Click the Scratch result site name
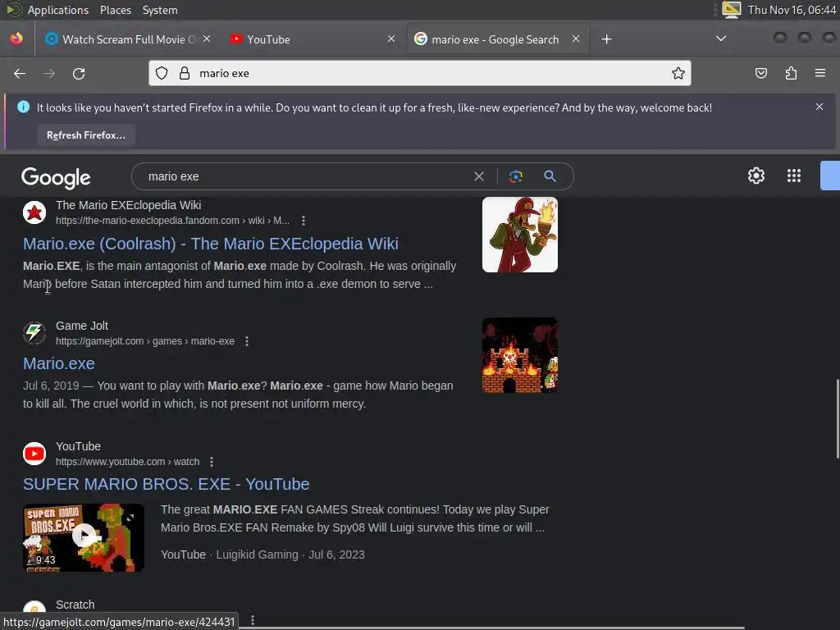840x630 pixels. pos(75,605)
